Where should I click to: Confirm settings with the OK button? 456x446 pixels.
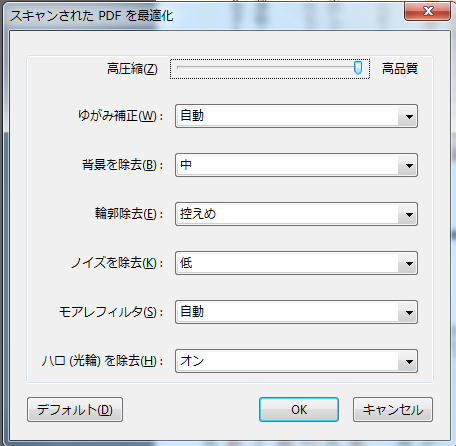click(x=299, y=410)
